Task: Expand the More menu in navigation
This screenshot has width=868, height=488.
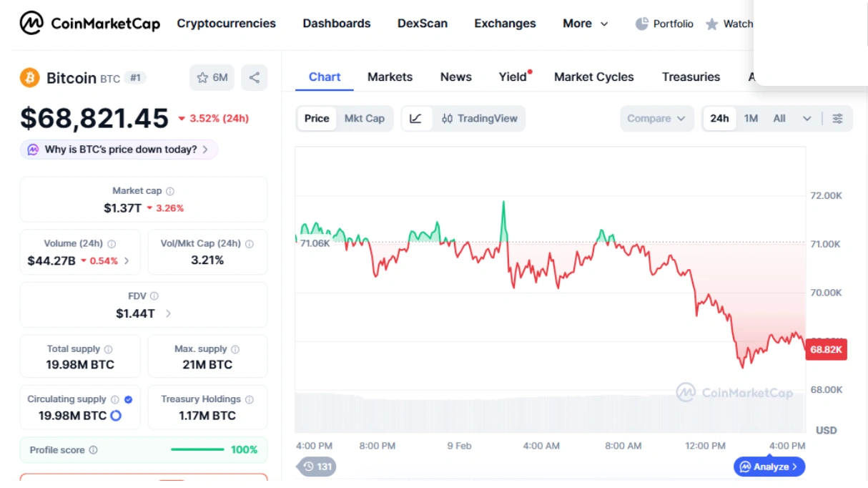Action: pos(585,24)
